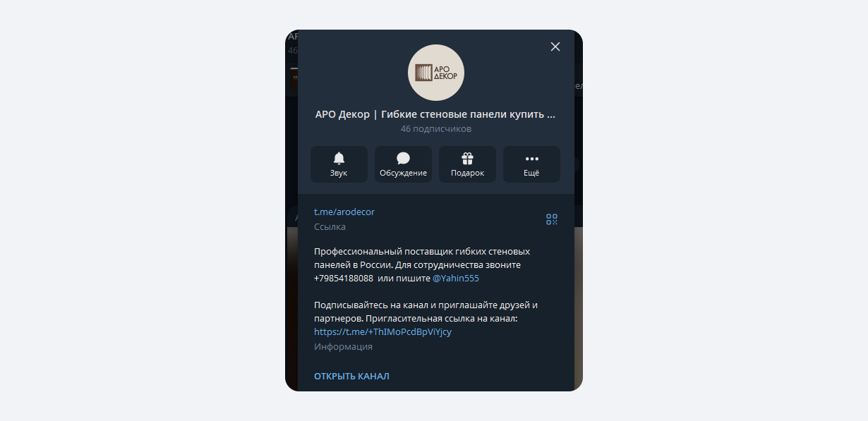Click the 46 подписчиков subscriber count

tap(436, 129)
